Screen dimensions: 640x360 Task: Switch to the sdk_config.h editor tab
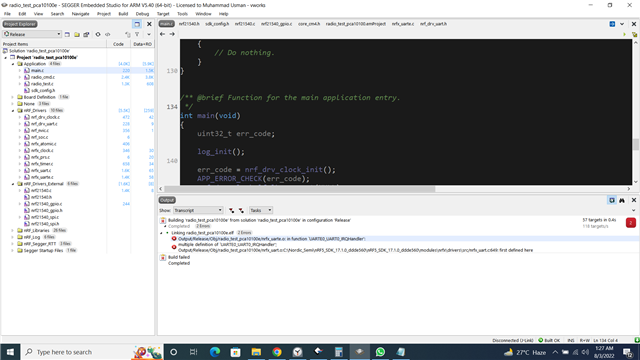[x=217, y=24]
